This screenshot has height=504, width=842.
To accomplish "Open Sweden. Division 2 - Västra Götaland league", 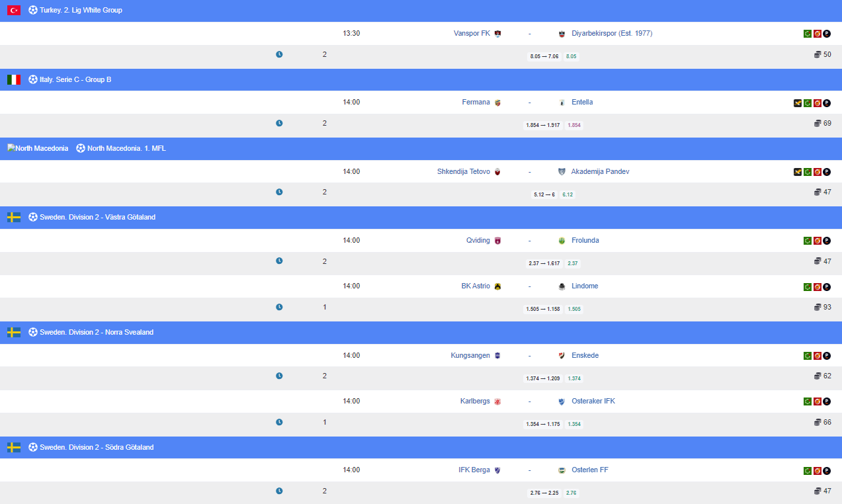I will [x=97, y=217].
